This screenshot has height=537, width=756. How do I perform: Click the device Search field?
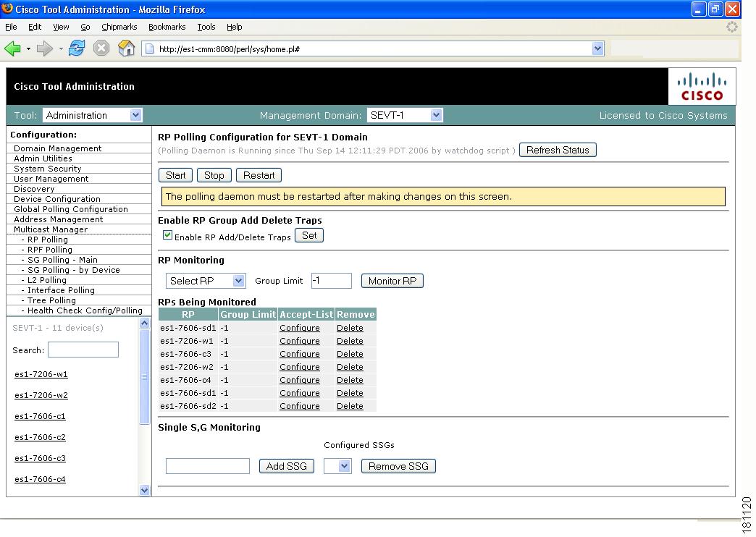point(83,350)
